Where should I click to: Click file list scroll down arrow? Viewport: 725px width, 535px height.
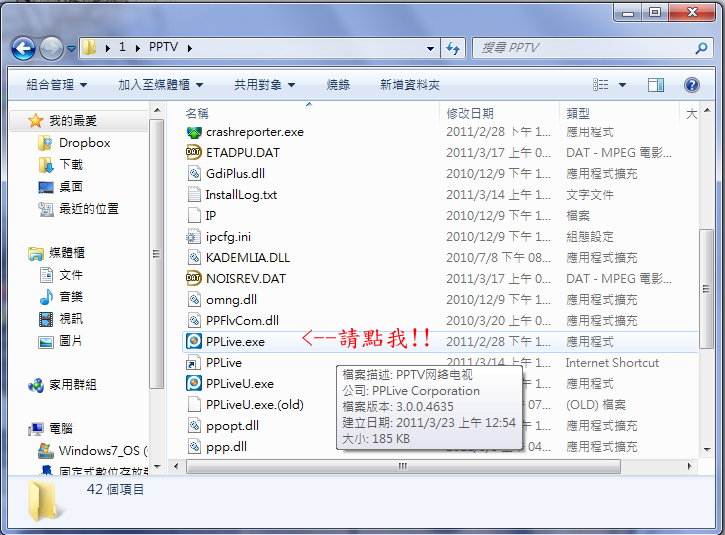tap(707, 449)
